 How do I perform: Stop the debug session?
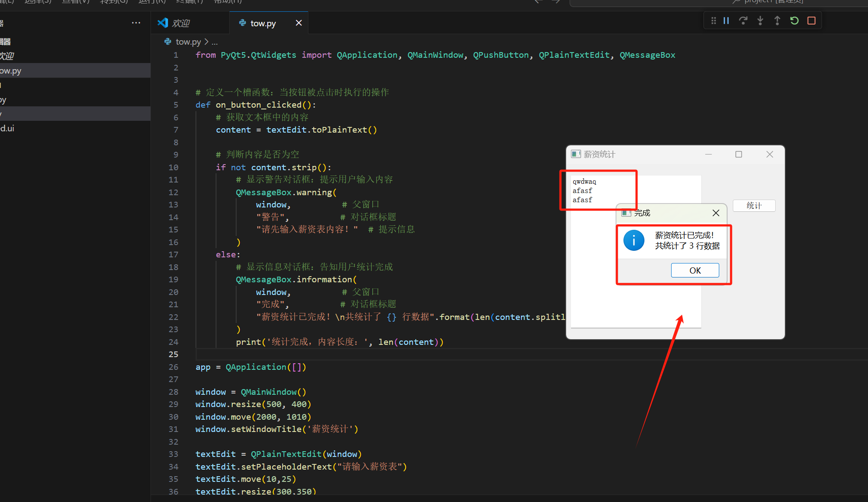812,21
